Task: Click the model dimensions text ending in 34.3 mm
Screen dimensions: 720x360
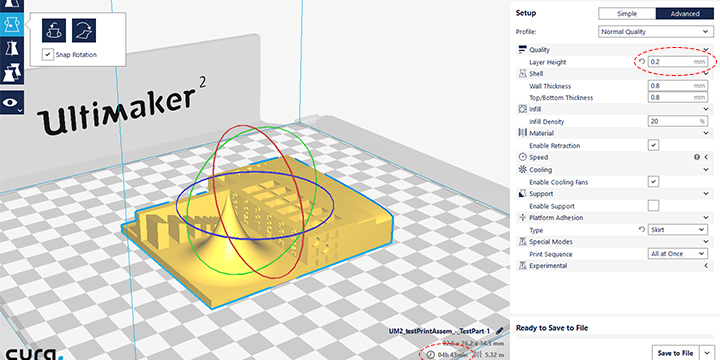Action: [x=474, y=343]
